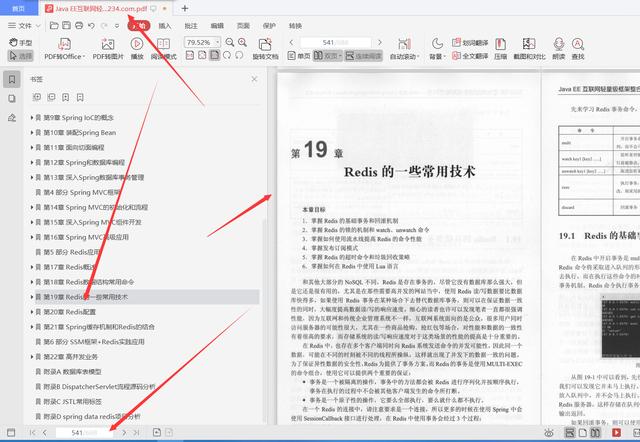The height and width of the screenshot is (442, 640).
Task: Open the 文件 menu dropdown arrow
Action: point(38,26)
